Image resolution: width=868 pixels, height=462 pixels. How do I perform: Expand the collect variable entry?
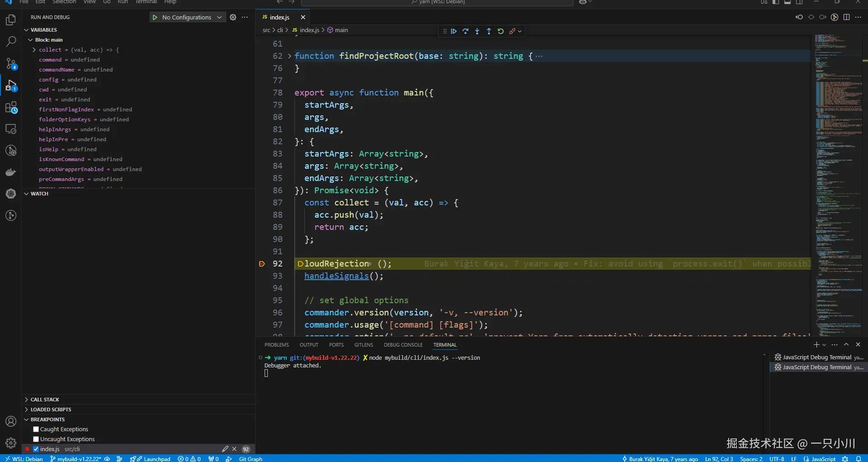pyautogui.click(x=34, y=50)
